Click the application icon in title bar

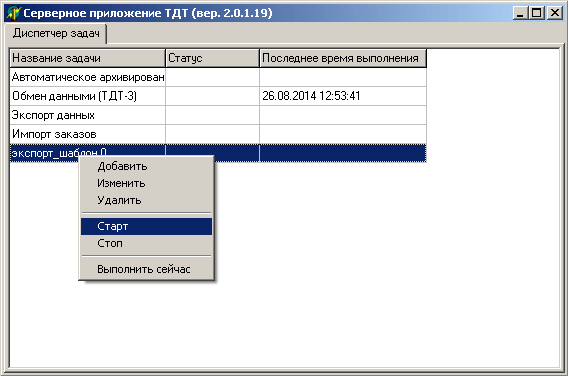13,13
